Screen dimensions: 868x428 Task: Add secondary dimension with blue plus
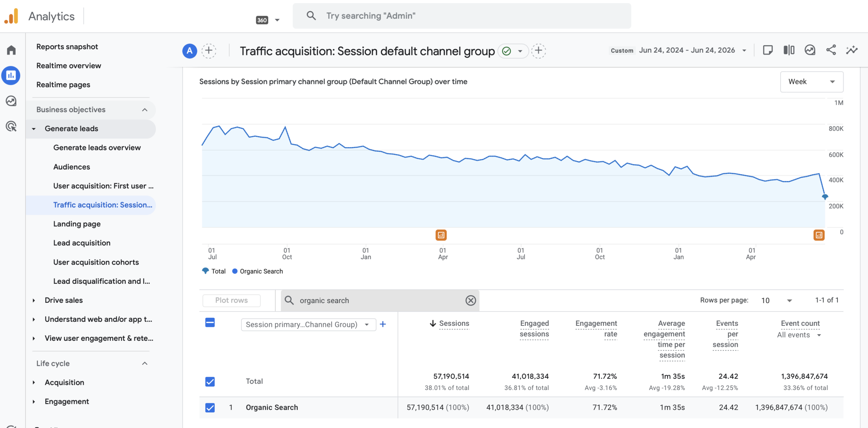point(383,324)
